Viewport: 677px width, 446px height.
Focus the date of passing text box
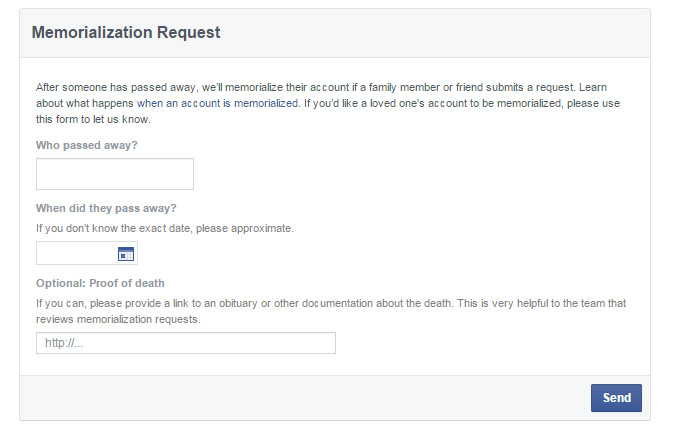pyautogui.click(x=76, y=254)
